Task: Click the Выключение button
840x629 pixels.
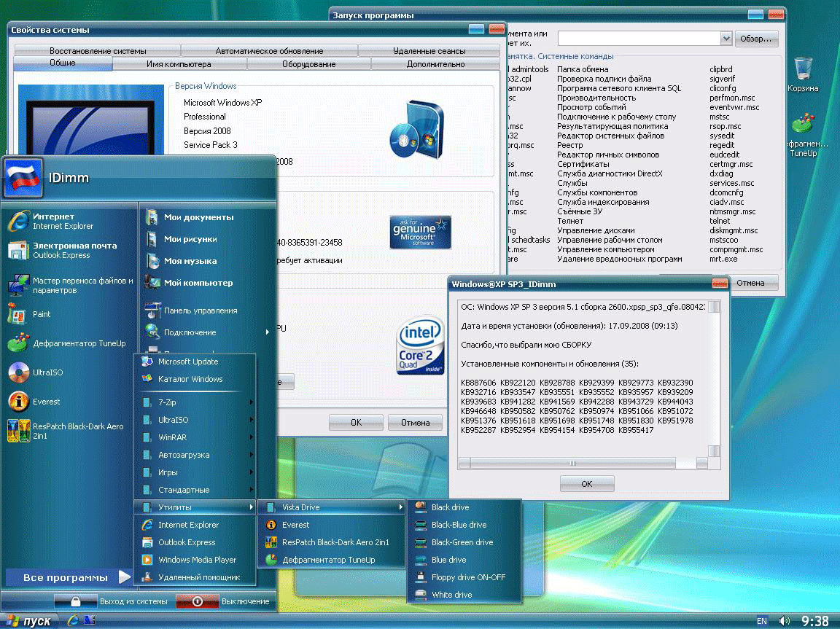Action: coord(223,601)
